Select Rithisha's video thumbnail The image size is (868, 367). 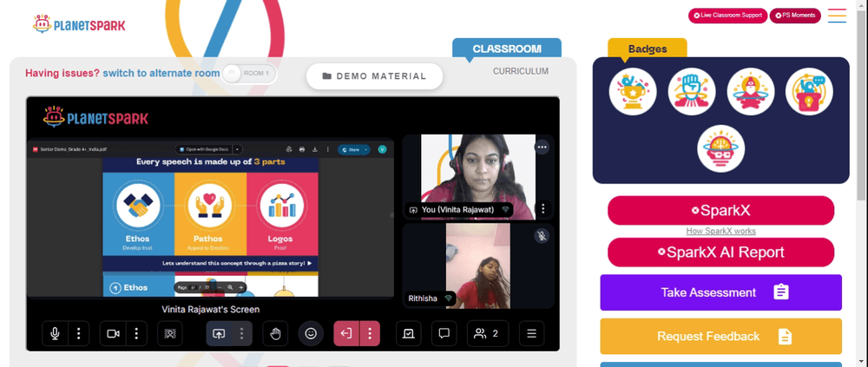click(x=478, y=265)
